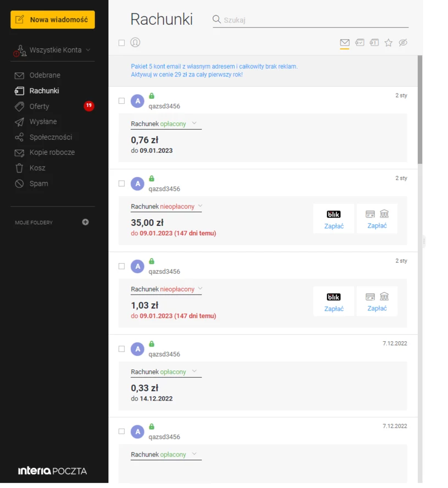Tick checkbox of the last visible message

tap(121, 431)
